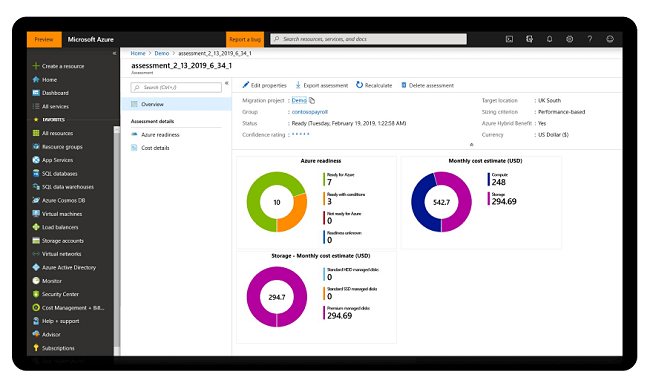Click in the top resources search box

[x=369, y=39]
